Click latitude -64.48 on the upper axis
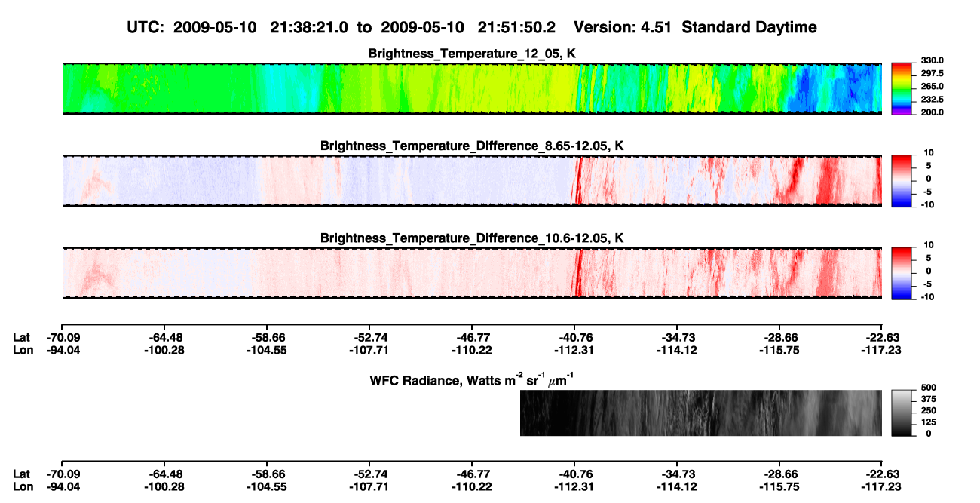The height and width of the screenshot is (503, 980). click(x=164, y=338)
